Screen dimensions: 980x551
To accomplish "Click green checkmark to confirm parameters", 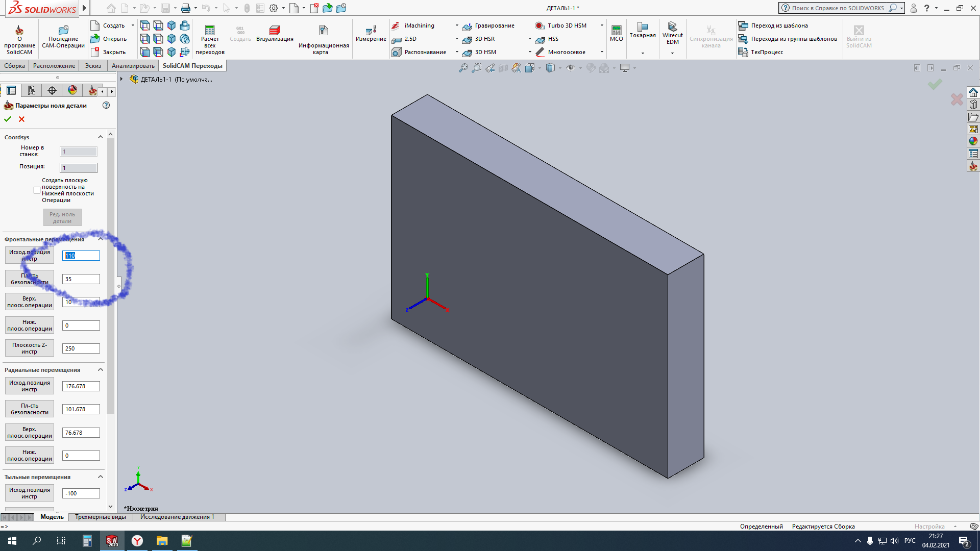I will point(8,119).
